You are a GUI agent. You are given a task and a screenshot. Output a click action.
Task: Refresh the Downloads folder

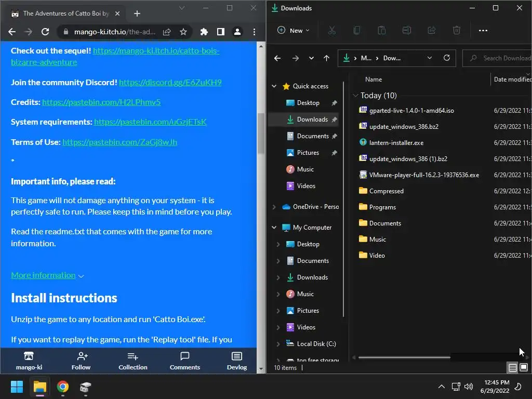click(x=447, y=58)
